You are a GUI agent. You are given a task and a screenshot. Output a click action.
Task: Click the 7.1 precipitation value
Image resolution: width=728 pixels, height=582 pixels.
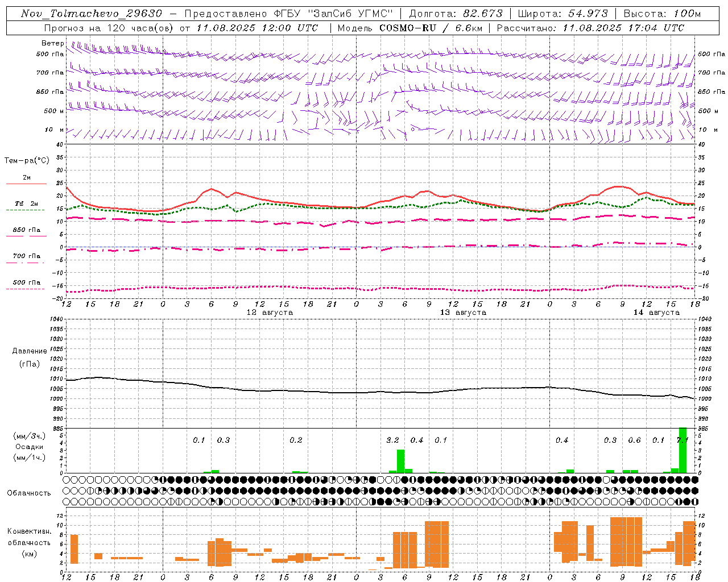pos(682,440)
